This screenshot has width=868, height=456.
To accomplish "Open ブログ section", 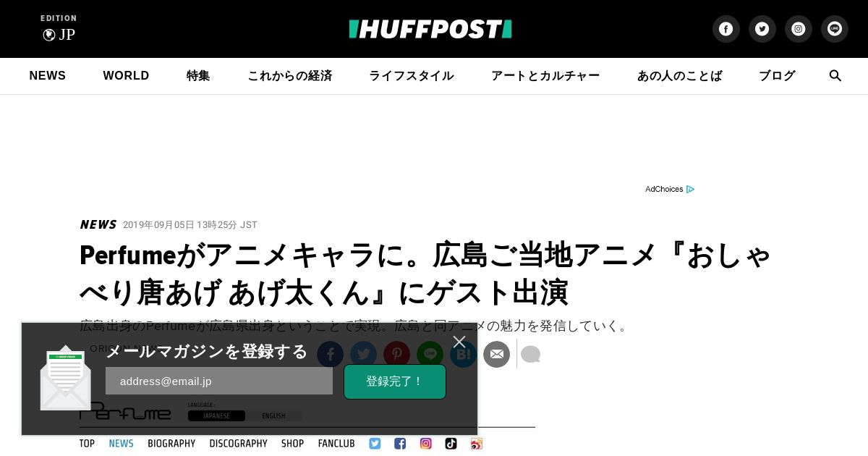I will pyautogui.click(x=777, y=76).
